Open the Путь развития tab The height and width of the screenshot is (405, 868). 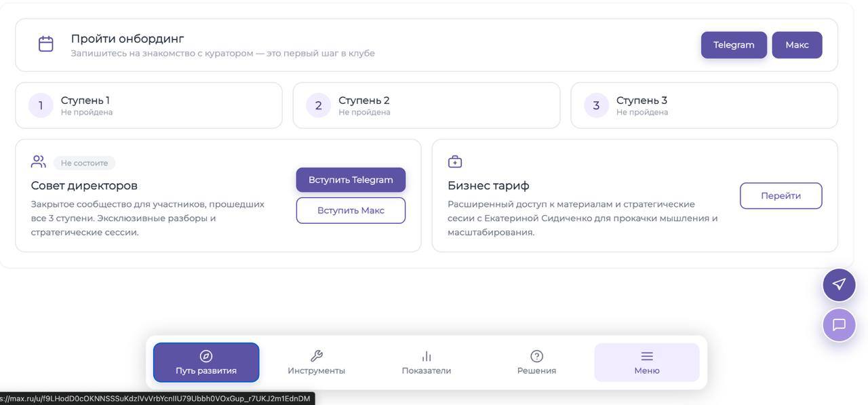206,362
